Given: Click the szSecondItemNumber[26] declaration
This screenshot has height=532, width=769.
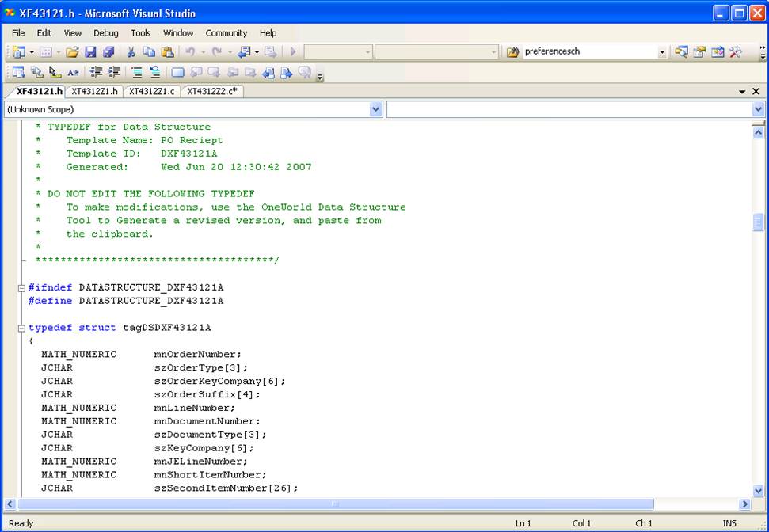Looking at the screenshot, I should (226, 488).
